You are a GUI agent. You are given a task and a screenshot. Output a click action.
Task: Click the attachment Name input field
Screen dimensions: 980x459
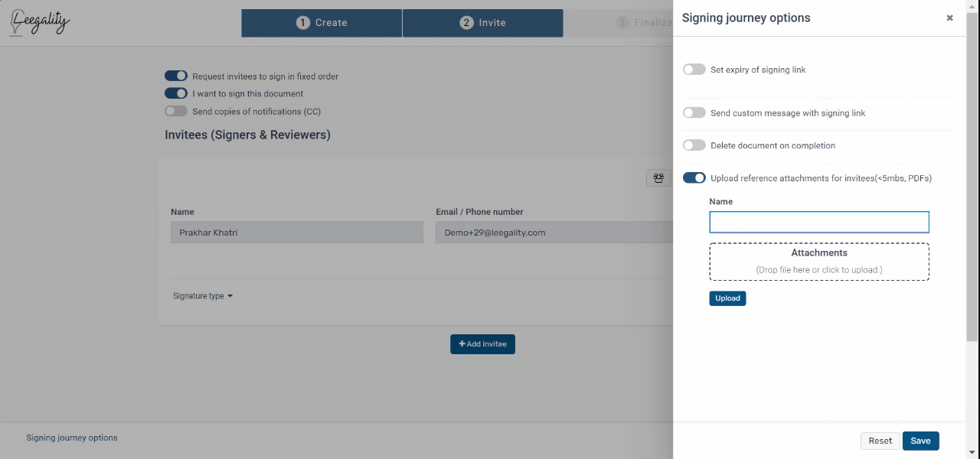pyautogui.click(x=819, y=222)
